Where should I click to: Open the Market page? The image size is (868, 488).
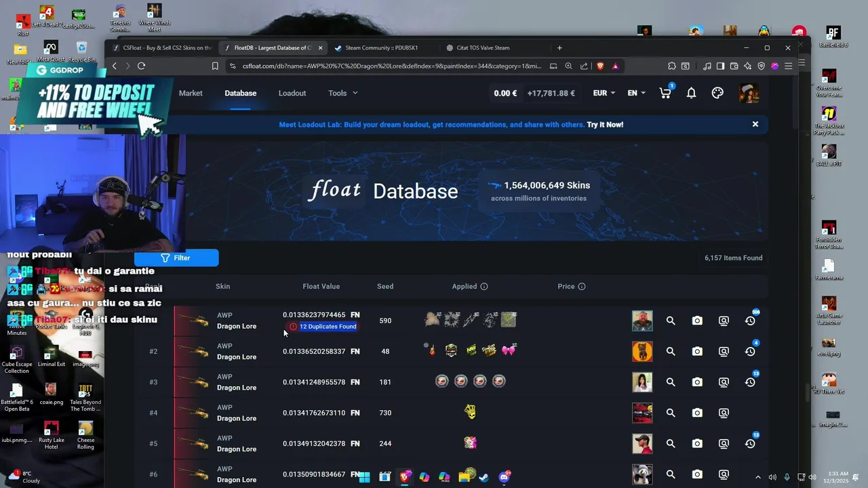point(191,93)
